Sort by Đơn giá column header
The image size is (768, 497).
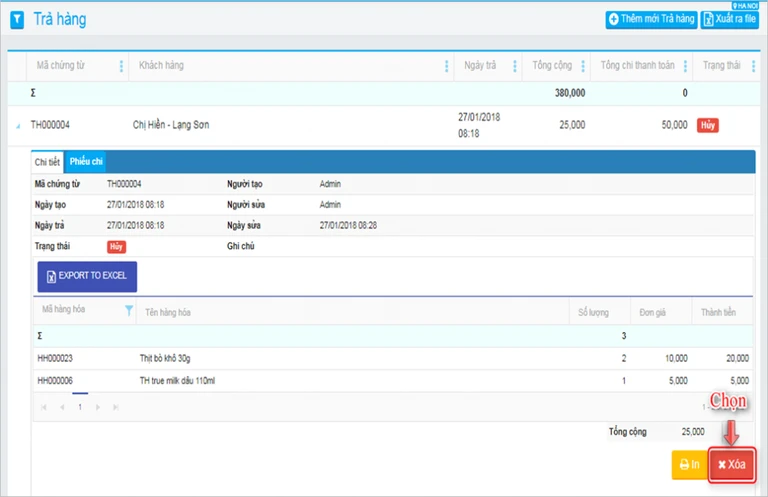(652, 312)
